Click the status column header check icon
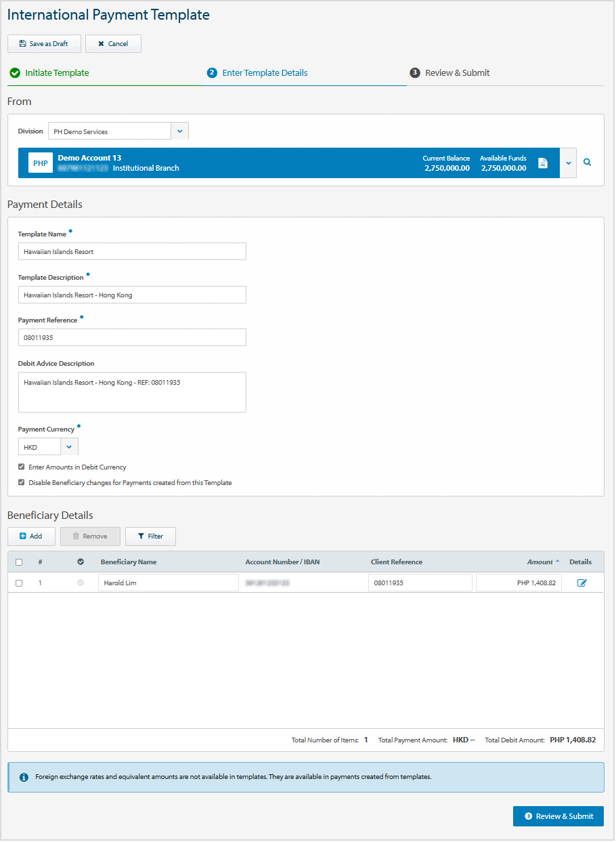Viewport: 616px width, 842px height. (x=81, y=562)
